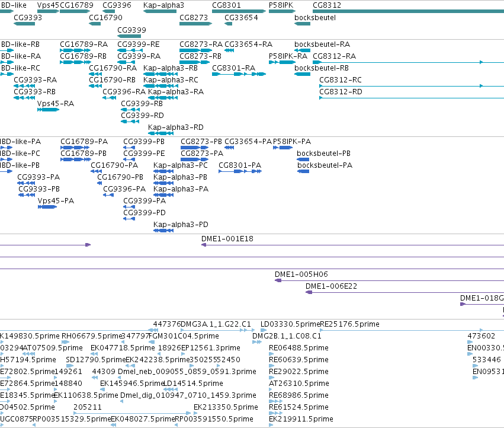Screen dimensions: 504x428
Task: Click EST AT26310.5prime
Action: 299,384
